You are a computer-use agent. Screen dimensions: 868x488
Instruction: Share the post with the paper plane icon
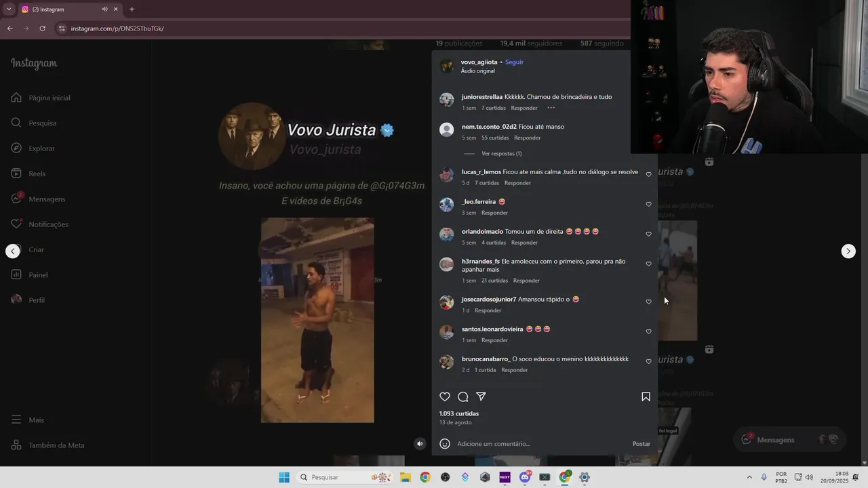coord(481,396)
